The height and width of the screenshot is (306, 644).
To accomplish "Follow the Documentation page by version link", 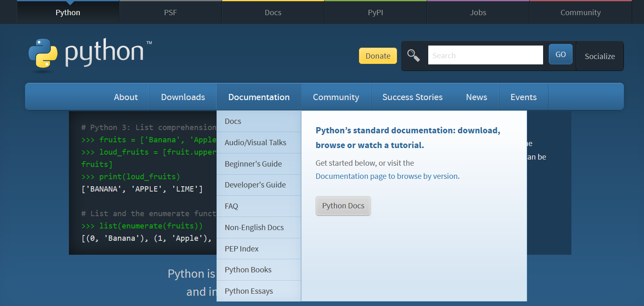I will [x=388, y=176].
